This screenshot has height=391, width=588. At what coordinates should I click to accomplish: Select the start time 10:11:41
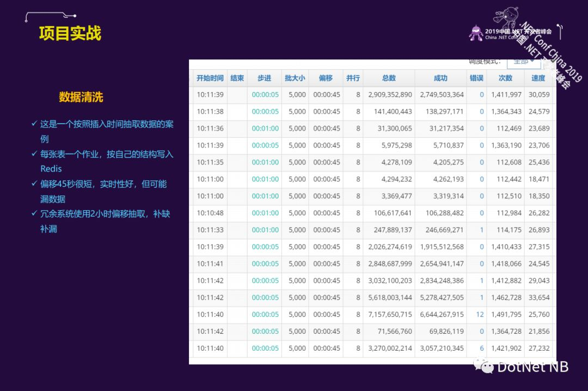tap(210, 264)
